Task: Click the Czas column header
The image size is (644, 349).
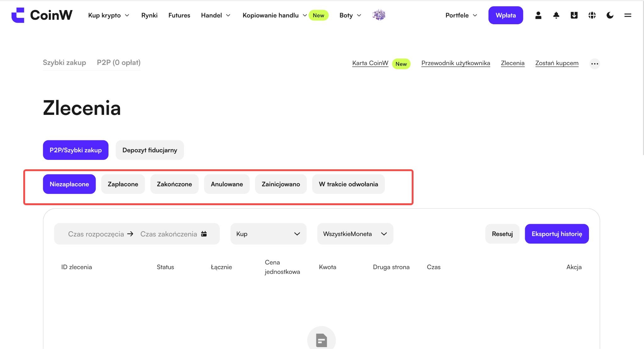Action: coord(434,267)
